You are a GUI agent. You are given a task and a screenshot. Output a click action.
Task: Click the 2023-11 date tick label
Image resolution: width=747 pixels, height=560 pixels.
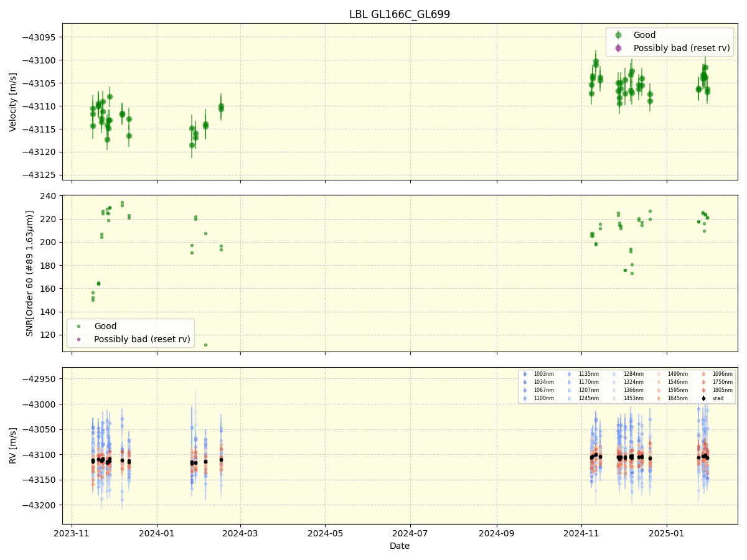click(x=72, y=533)
